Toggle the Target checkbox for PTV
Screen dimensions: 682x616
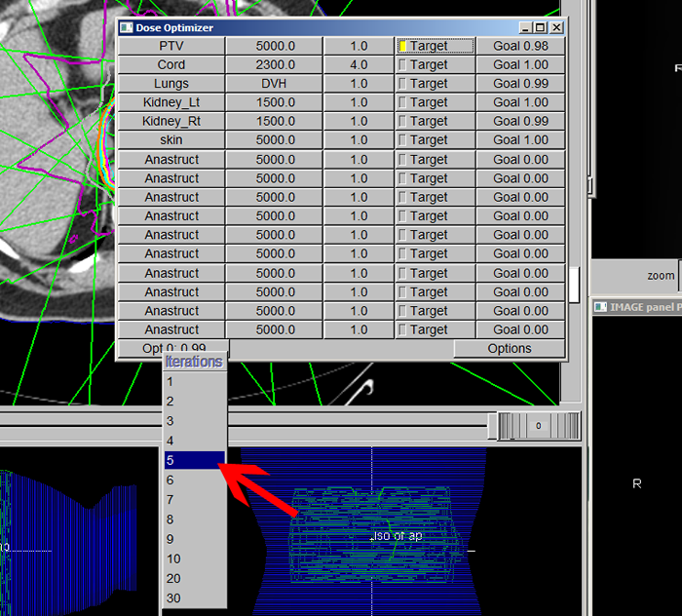coord(403,46)
